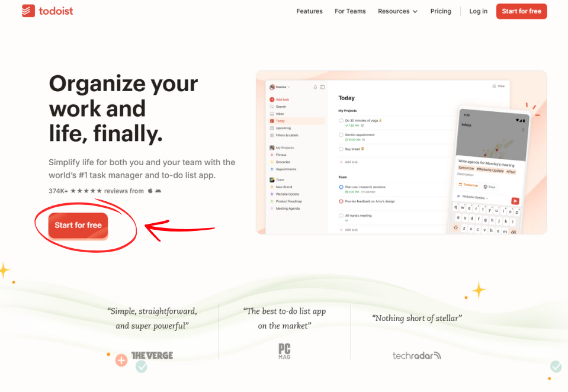Viewport: 568px width, 392px height.
Task: Click the Calendar label under research sessions
Action: 368,192
